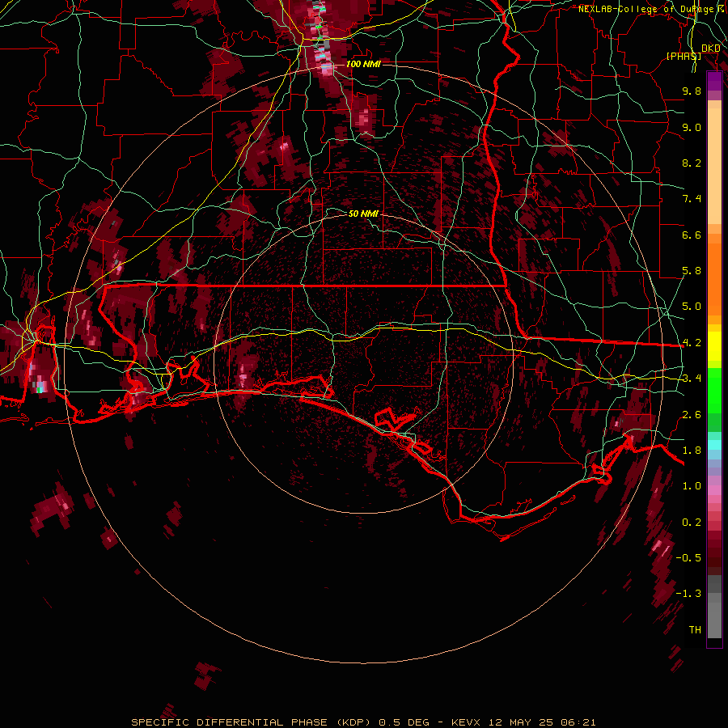The height and width of the screenshot is (728, 728).
Task: Pick the purple segment of color bar
Action: [714, 81]
